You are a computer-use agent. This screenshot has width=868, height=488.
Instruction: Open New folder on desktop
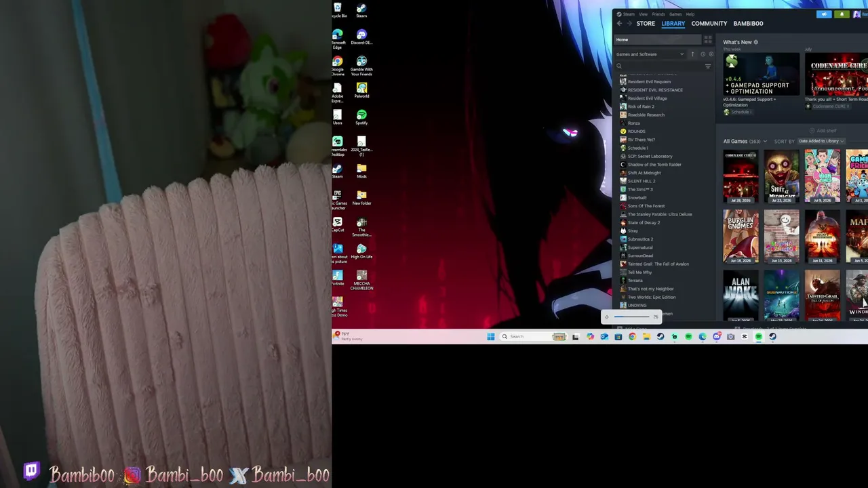(x=361, y=197)
